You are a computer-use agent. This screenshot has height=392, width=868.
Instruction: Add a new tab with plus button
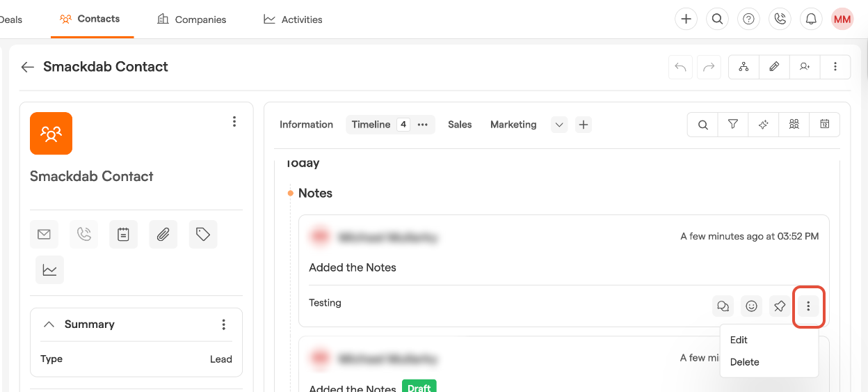(584, 125)
